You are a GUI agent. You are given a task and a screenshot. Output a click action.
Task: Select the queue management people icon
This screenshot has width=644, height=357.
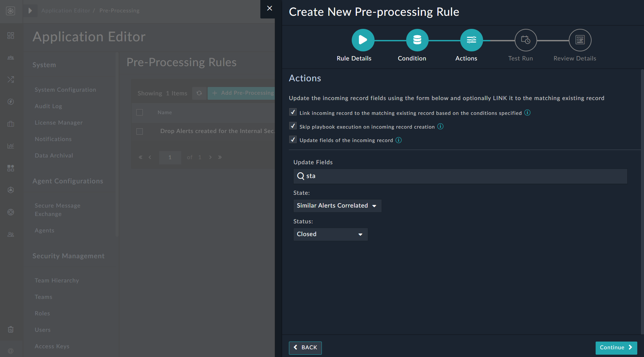(x=10, y=57)
